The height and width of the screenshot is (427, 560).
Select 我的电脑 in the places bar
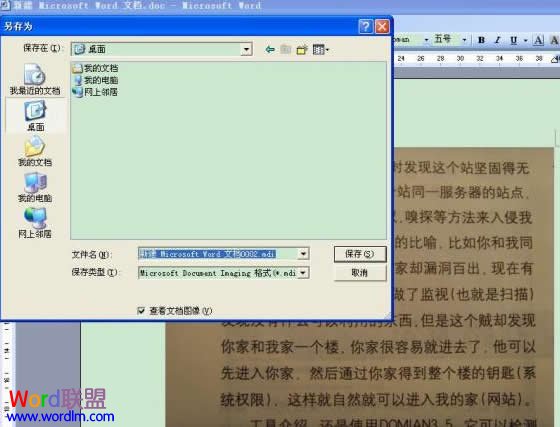point(35,187)
